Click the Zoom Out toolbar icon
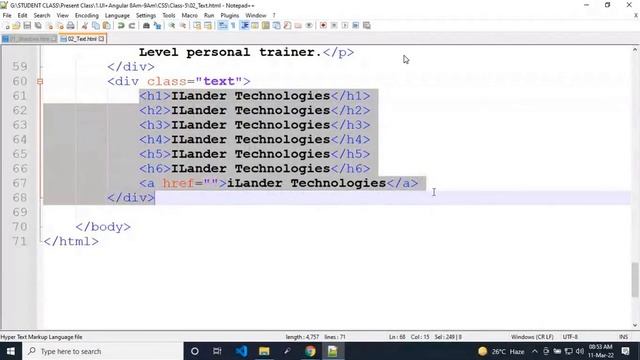Image resolution: width=640 pixels, height=360 pixels. [183, 26]
